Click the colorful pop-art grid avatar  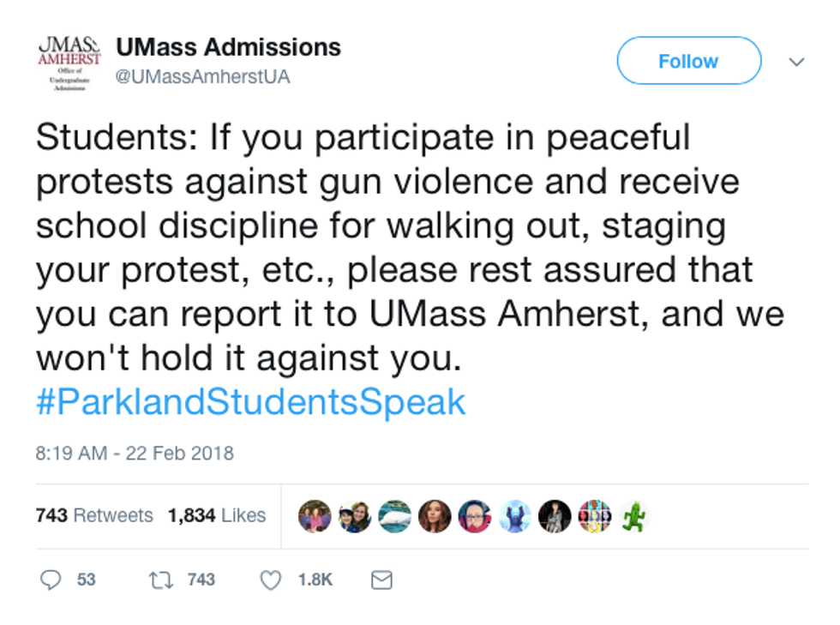[595, 516]
